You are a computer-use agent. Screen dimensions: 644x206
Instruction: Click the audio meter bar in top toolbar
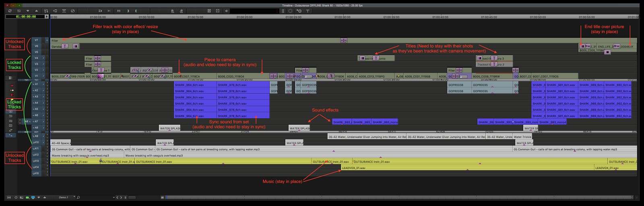[254, 11]
